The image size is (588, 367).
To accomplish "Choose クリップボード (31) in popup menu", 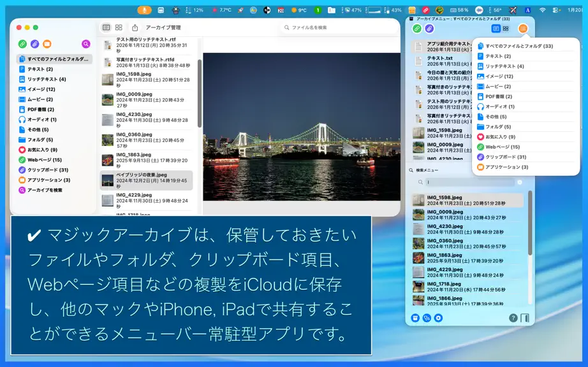I will click(x=526, y=157).
